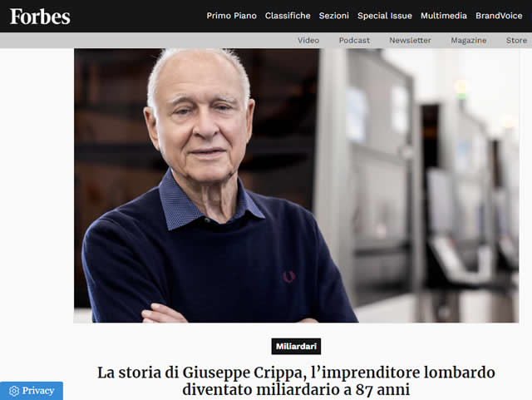This screenshot has width=532, height=400.
Task: Open the Video link
Action: [x=308, y=40]
